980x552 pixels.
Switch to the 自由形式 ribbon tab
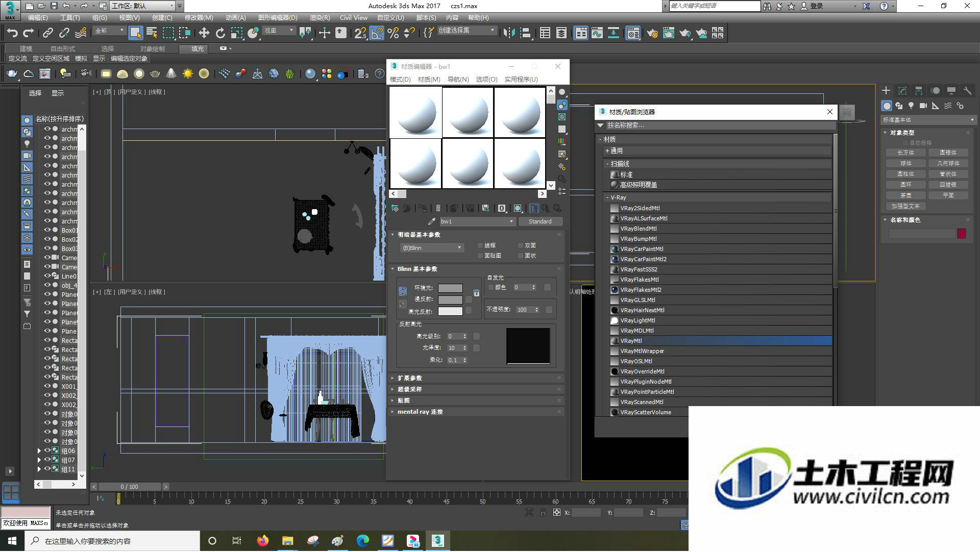[62, 49]
